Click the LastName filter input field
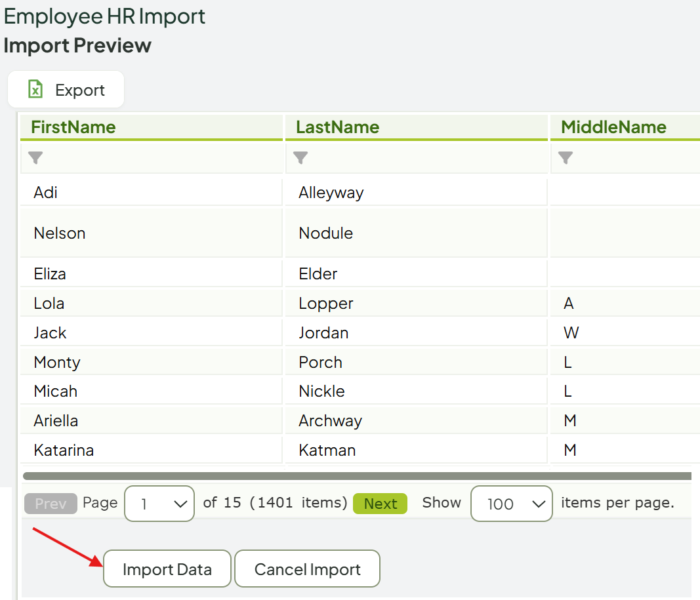This screenshot has width=700, height=600. 417,157
